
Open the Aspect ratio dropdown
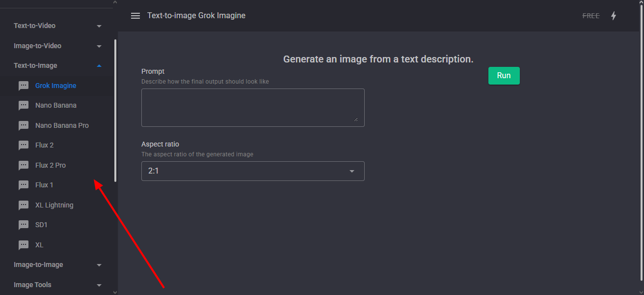252,171
